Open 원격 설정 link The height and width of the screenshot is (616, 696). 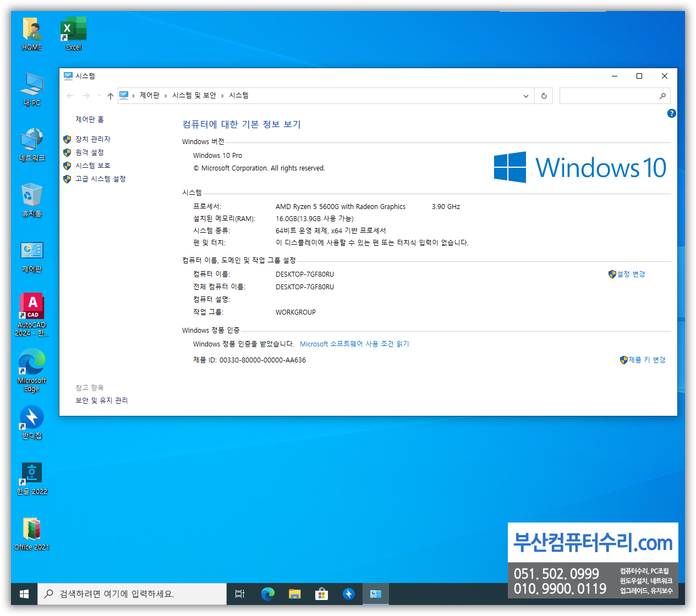90,152
